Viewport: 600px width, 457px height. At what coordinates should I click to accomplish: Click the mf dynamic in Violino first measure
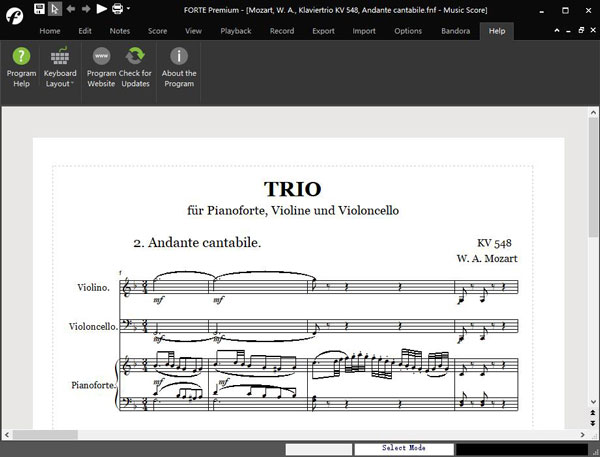click(x=158, y=300)
